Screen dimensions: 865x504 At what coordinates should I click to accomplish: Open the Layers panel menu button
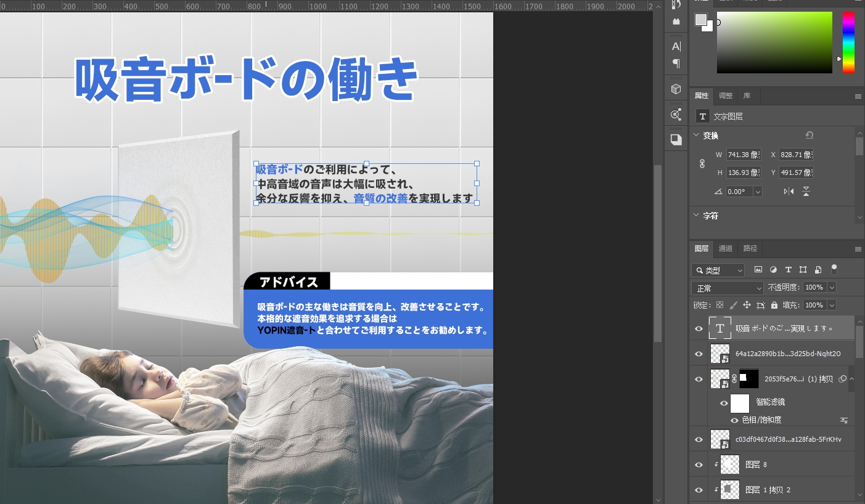(x=859, y=248)
